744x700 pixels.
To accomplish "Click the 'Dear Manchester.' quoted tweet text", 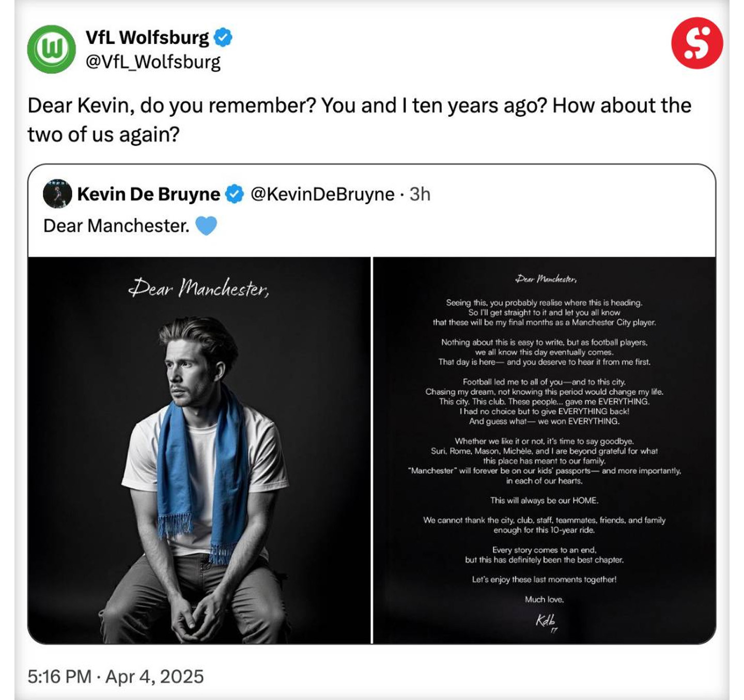I will (116, 226).
